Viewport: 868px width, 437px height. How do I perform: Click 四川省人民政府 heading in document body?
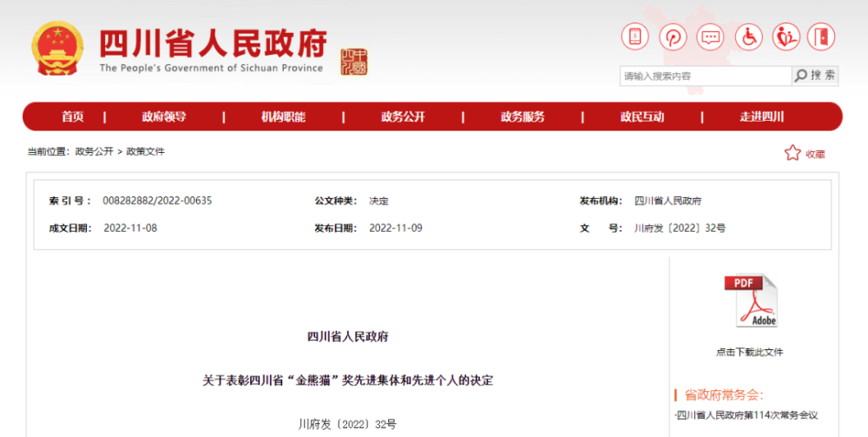tap(348, 337)
